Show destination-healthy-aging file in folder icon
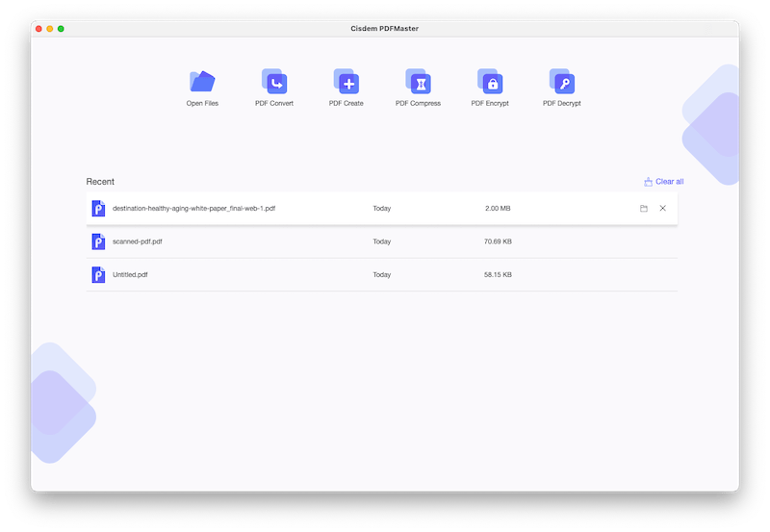 coord(644,209)
